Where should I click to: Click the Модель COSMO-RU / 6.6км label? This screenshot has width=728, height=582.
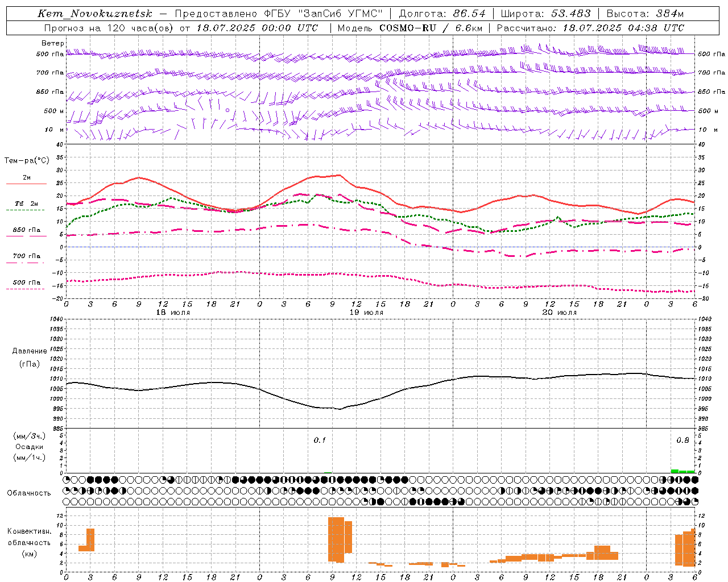410,28
